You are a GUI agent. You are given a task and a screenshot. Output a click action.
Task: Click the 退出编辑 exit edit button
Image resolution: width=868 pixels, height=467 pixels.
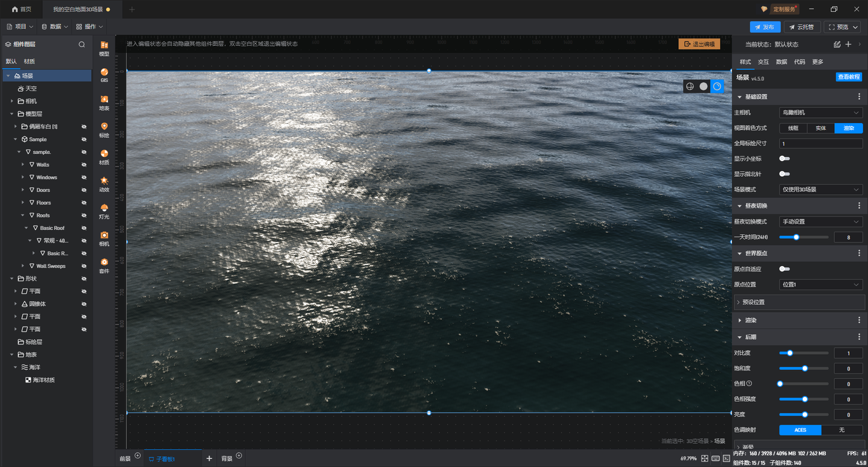(x=699, y=44)
